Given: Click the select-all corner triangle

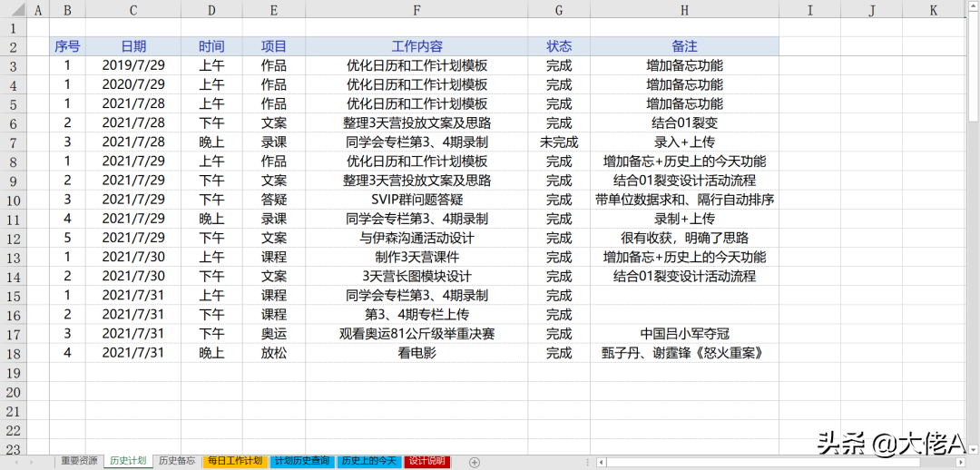Looking at the screenshot, I should tap(15, 9).
